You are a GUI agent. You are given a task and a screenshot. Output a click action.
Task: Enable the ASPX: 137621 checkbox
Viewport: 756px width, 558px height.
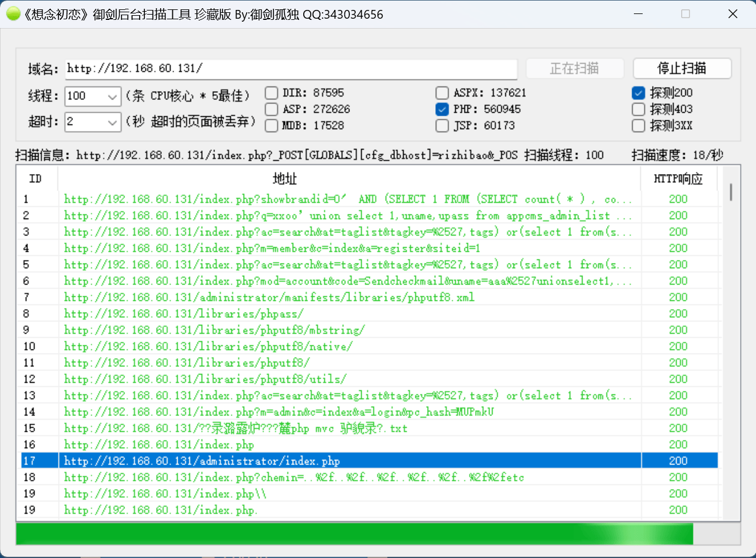(442, 92)
